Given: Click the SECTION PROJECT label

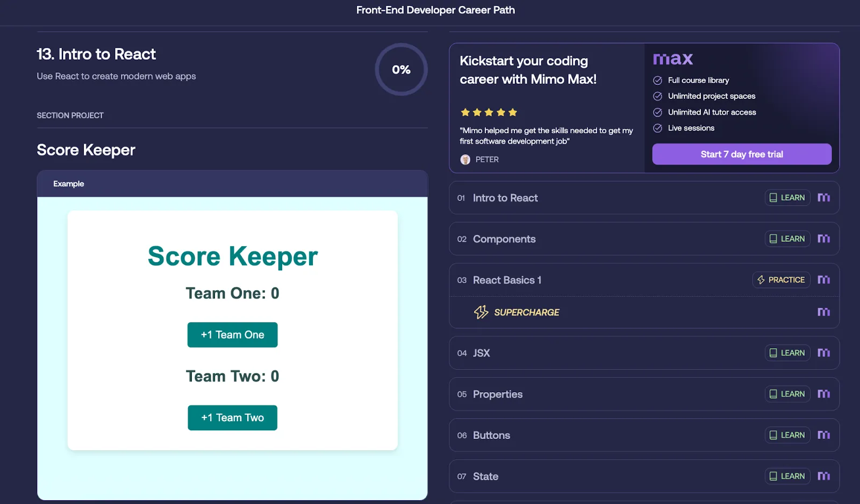Looking at the screenshot, I should point(70,116).
